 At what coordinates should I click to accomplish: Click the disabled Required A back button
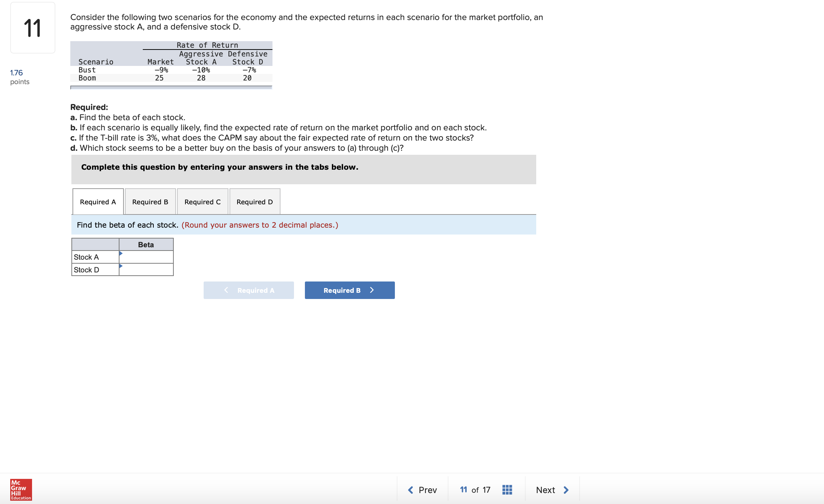249,290
